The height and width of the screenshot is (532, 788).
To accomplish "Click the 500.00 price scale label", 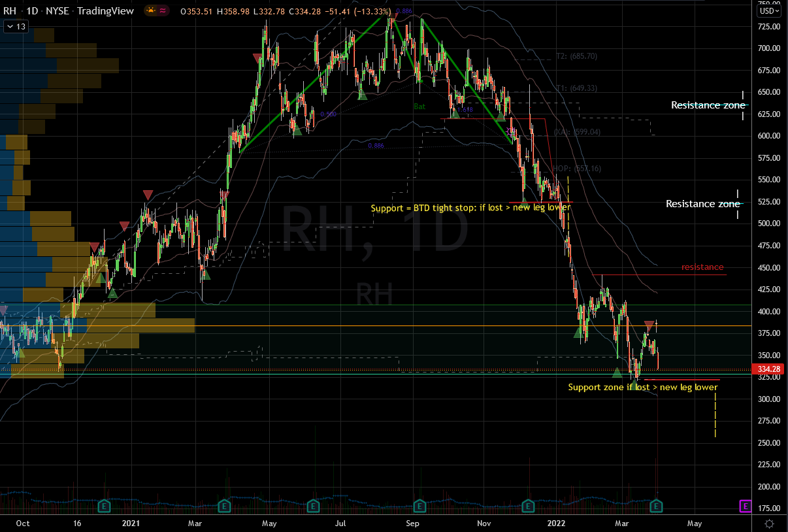I will [769, 224].
